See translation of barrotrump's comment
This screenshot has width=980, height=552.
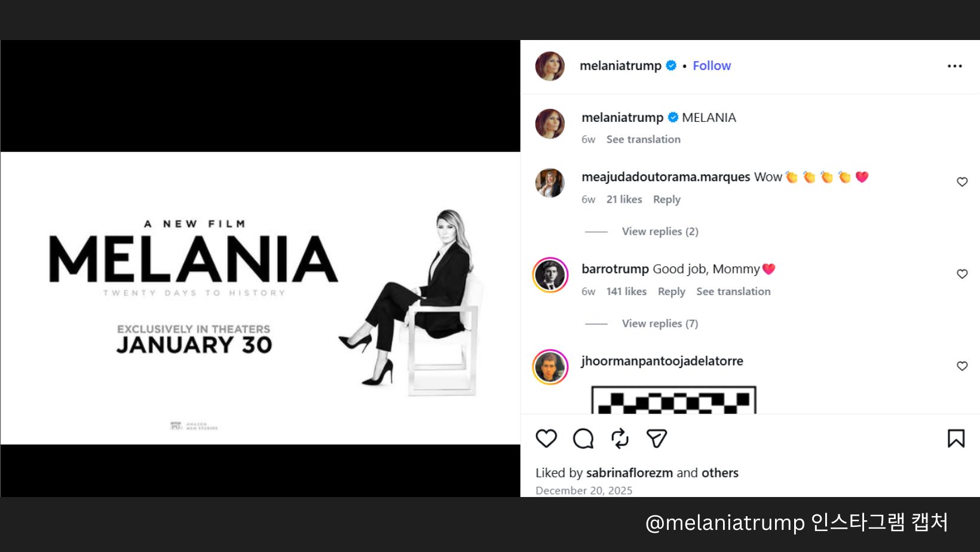[733, 292]
